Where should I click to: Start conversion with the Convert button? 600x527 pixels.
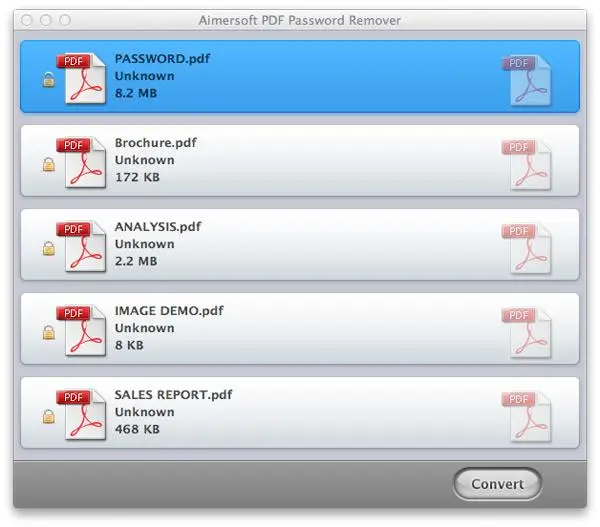click(x=497, y=484)
